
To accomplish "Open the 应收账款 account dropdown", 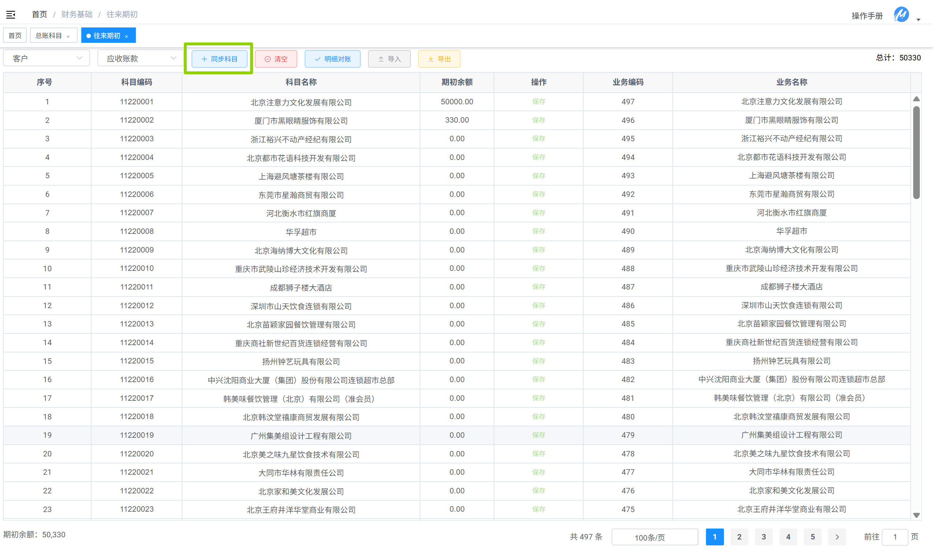I will point(140,58).
